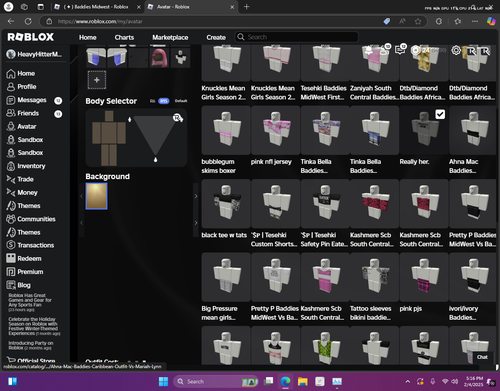Screen dimensions: 500x391
Task: Uncheck the 'Really her.' item checkbox
Action: (440, 114)
